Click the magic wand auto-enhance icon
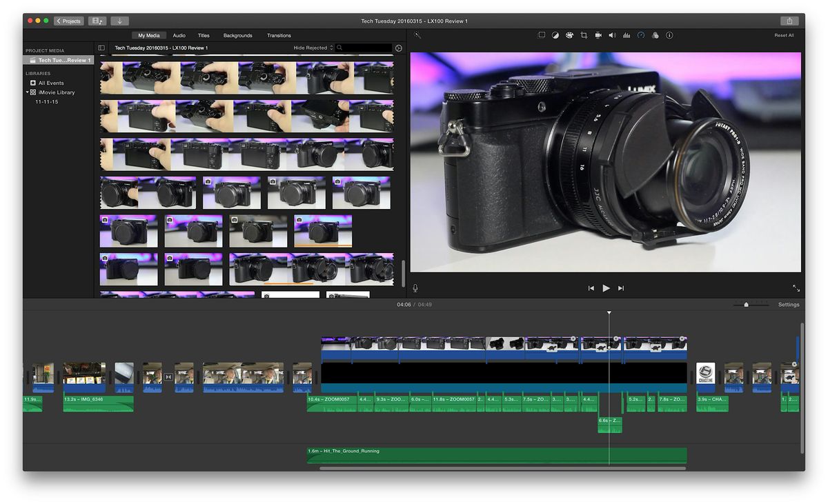The height and width of the screenshot is (504, 828). pos(417,35)
